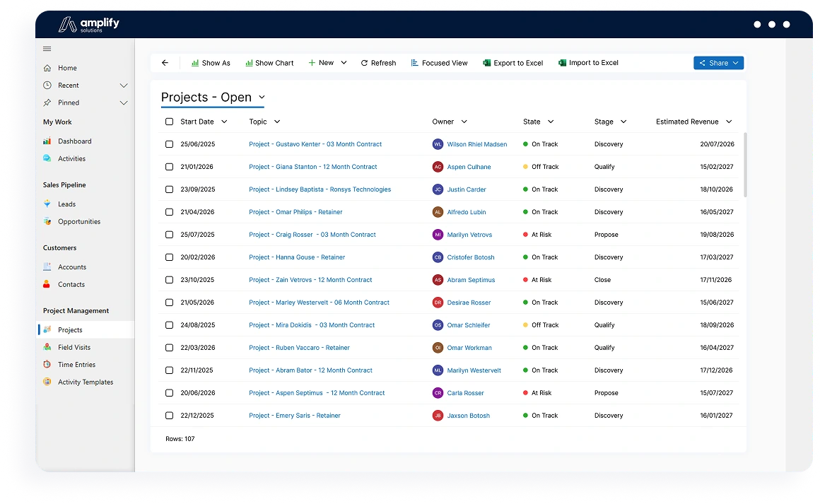Viewport: 820px width, 504px height.
Task: Click the Import to Excel icon
Action: coord(562,63)
